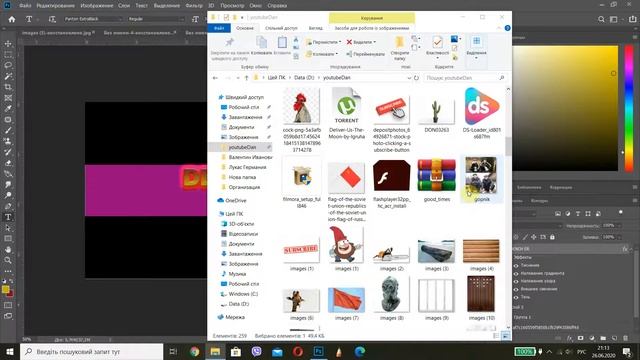This screenshot has height=360, width=640.
Task: Select the Crop tool in Photoshop
Action: pyautogui.click(x=8, y=87)
